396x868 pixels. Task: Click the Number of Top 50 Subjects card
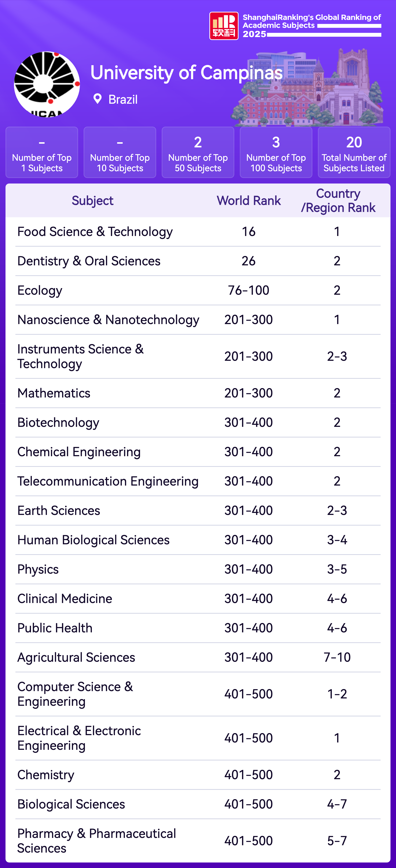pos(198,152)
